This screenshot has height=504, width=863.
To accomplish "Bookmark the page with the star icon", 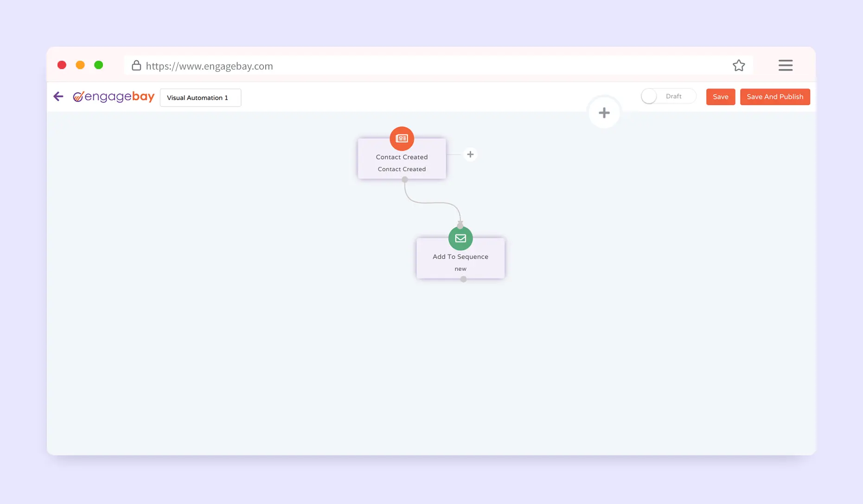I will [x=738, y=65].
